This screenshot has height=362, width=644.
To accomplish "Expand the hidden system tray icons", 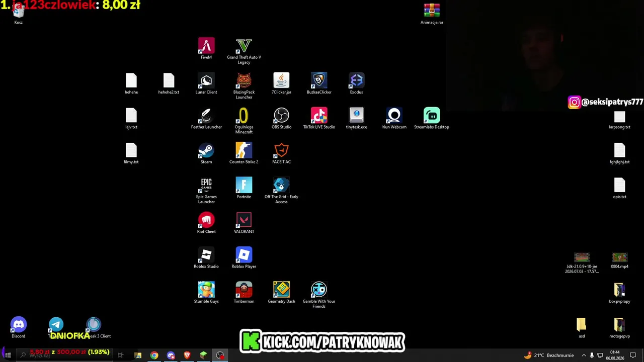I will (x=584, y=355).
